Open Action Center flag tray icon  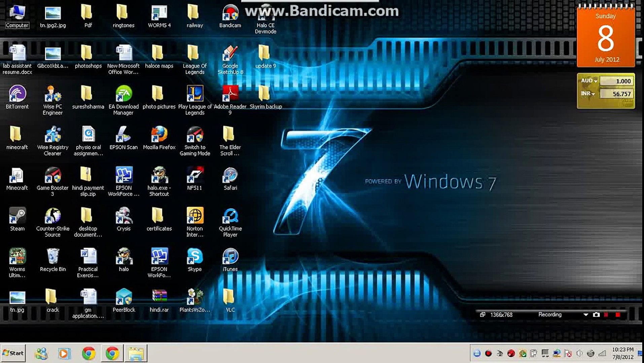(x=568, y=353)
